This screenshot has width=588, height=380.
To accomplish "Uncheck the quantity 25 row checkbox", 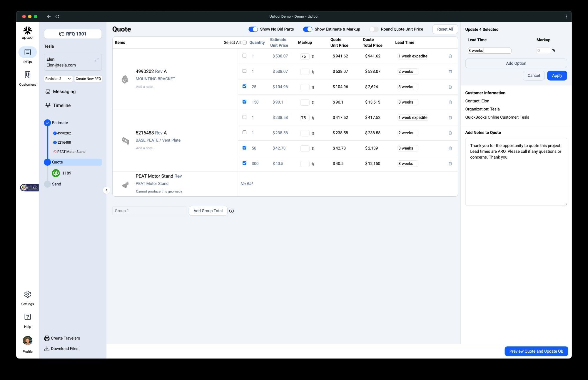I will tap(244, 86).
